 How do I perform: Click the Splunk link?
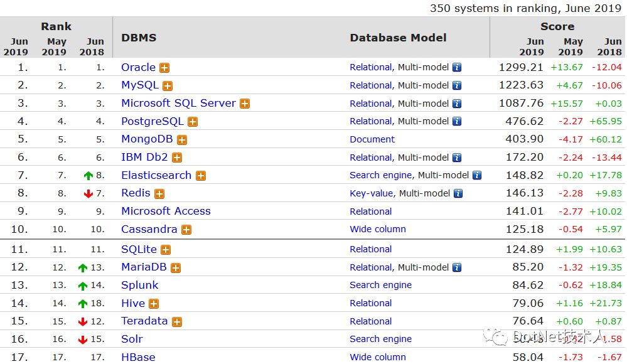coord(140,285)
